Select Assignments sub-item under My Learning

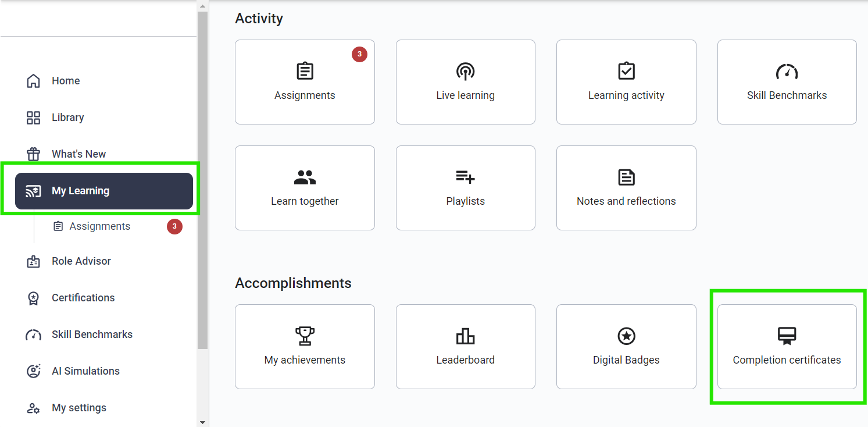click(x=99, y=226)
